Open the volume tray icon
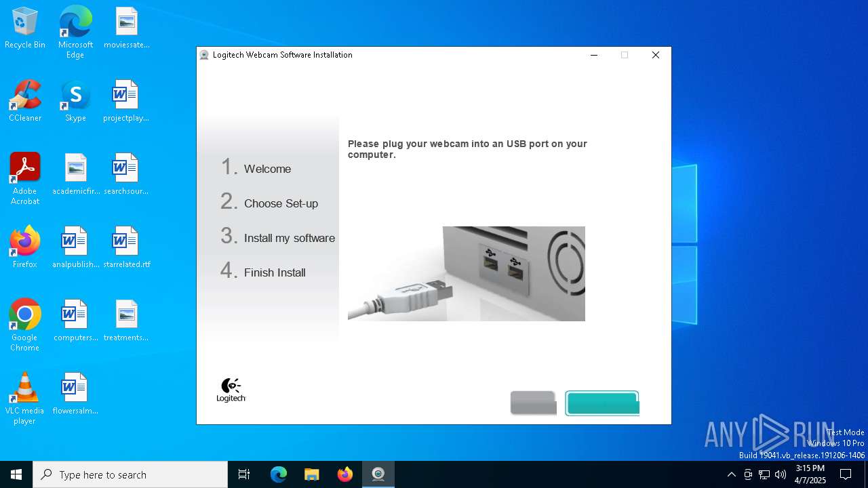 tap(781, 474)
